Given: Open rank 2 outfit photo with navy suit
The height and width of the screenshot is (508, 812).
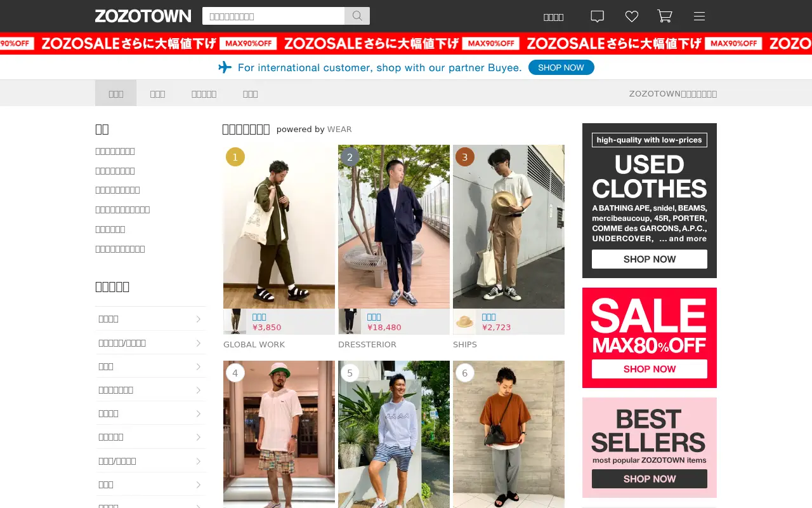Looking at the screenshot, I should [394, 227].
